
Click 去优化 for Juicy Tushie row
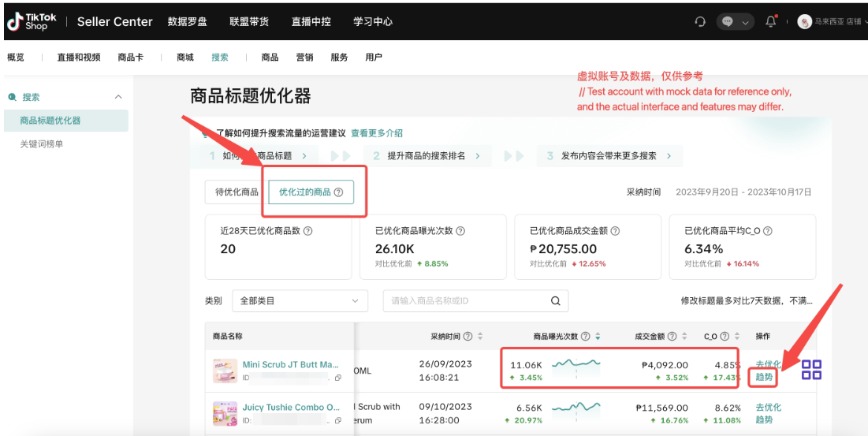769,408
